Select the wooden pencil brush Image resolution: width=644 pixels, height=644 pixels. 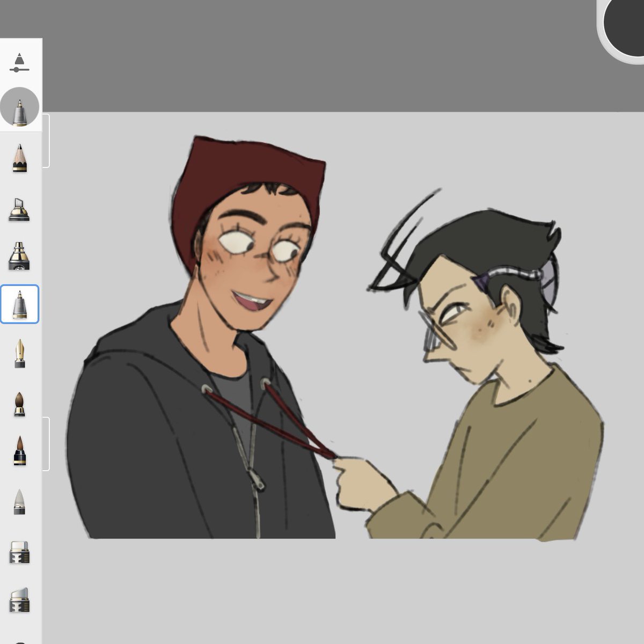[x=20, y=158]
